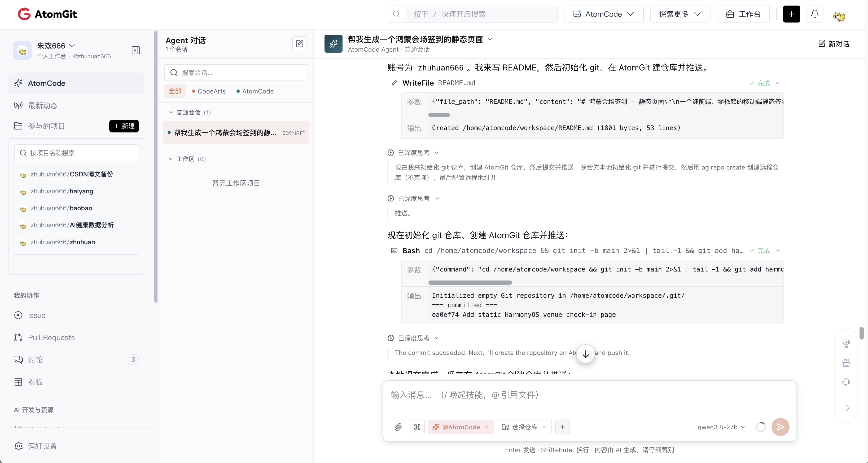Focus the 按项目名称搜索 input
The height and width of the screenshot is (463, 868).
click(76, 153)
